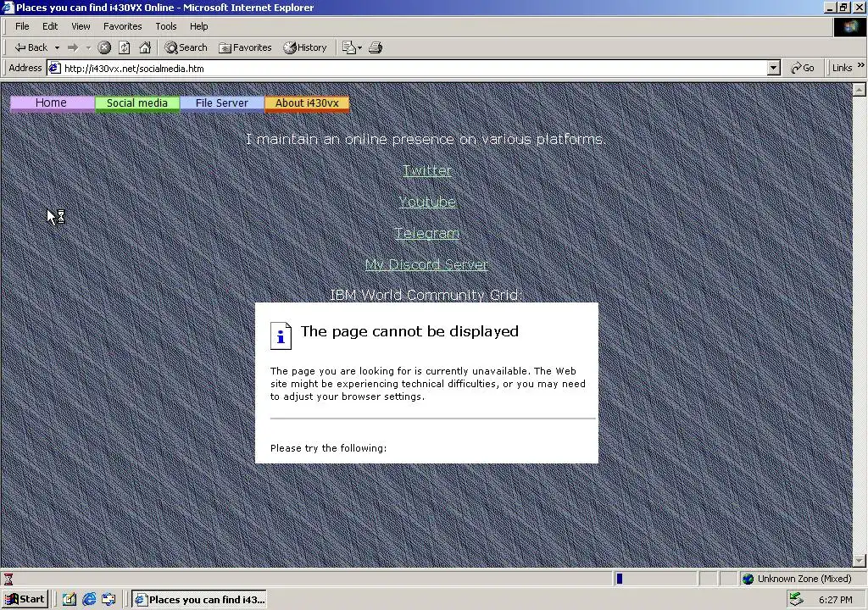Click the 6:27 PM clock
This screenshot has width=868, height=610.
835,600
